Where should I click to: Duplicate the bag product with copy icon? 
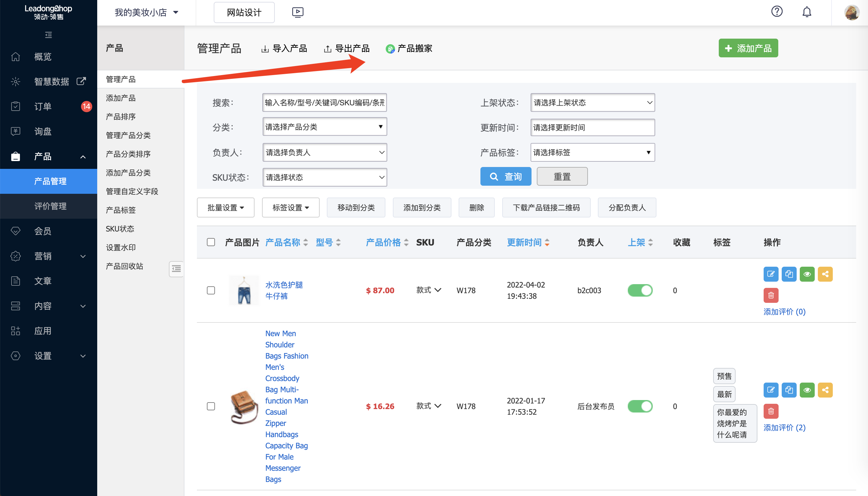point(789,390)
